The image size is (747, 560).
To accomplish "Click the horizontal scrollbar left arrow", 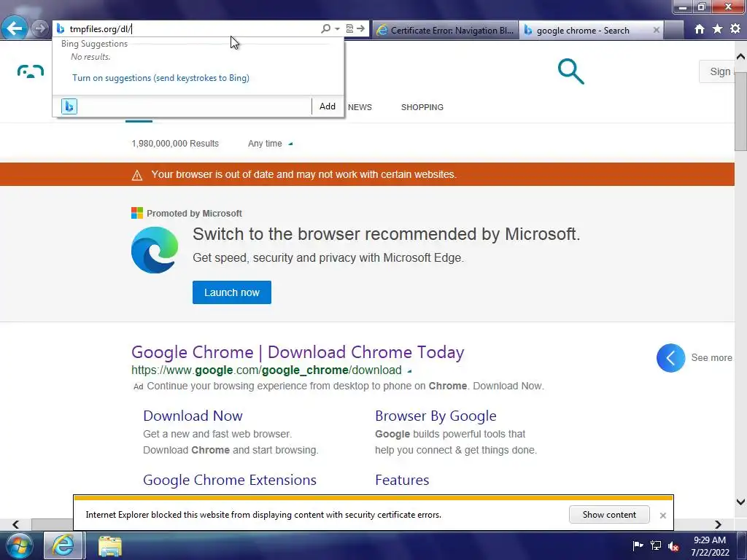I will click(16, 524).
